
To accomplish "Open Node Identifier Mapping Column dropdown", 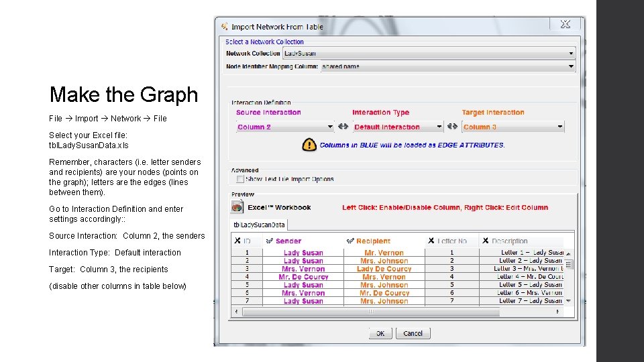I will (x=447, y=66).
